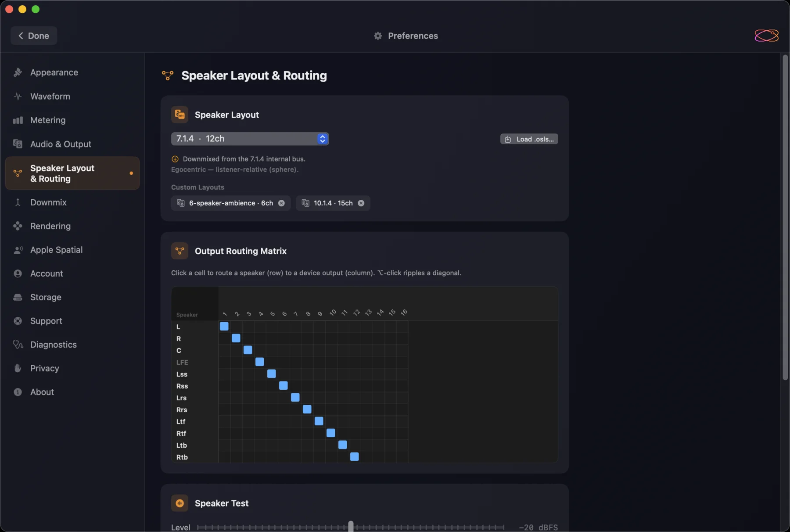Click the routing icon beside page heading
This screenshot has height=532, width=790.
click(x=167, y=75)
